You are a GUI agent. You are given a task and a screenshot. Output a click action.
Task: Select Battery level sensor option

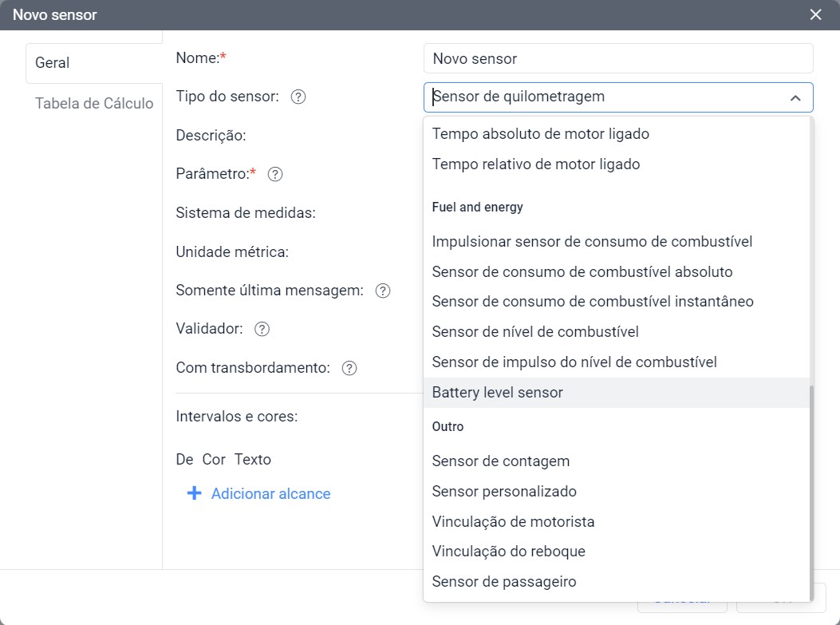tap(497, 393)
